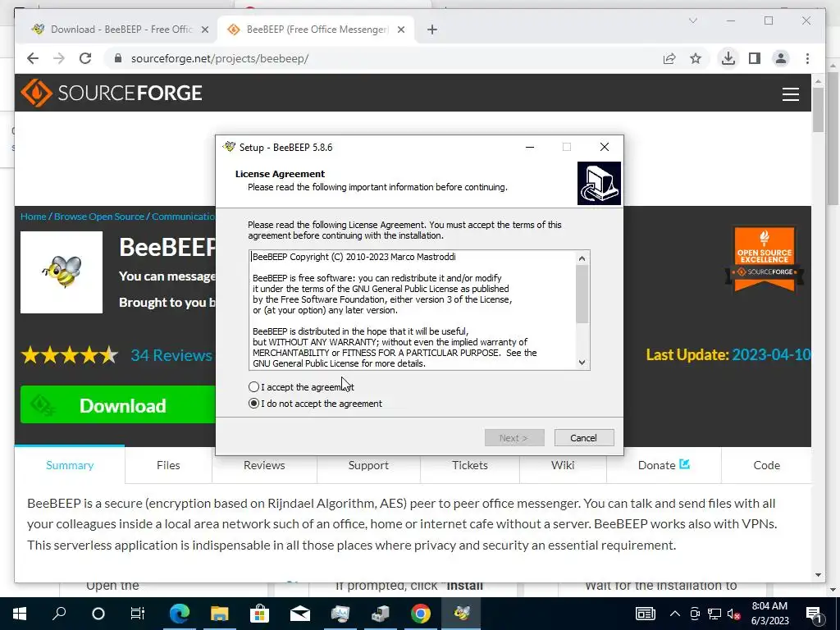The height and width of the screenshot is (630, 840).
Task: Open Chrome profile menu
Action: [x=781, y=58]
